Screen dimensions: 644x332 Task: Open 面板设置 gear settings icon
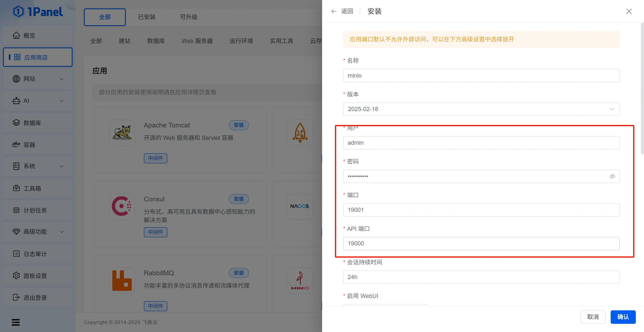pyautogui.click(x=16, y=276)
